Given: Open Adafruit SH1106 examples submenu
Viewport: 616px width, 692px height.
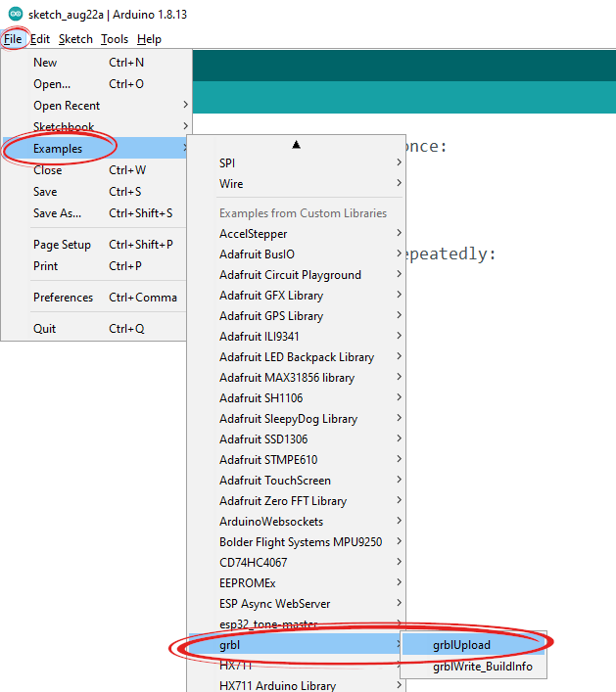Looking at the screenshot, I should point(297,398).
